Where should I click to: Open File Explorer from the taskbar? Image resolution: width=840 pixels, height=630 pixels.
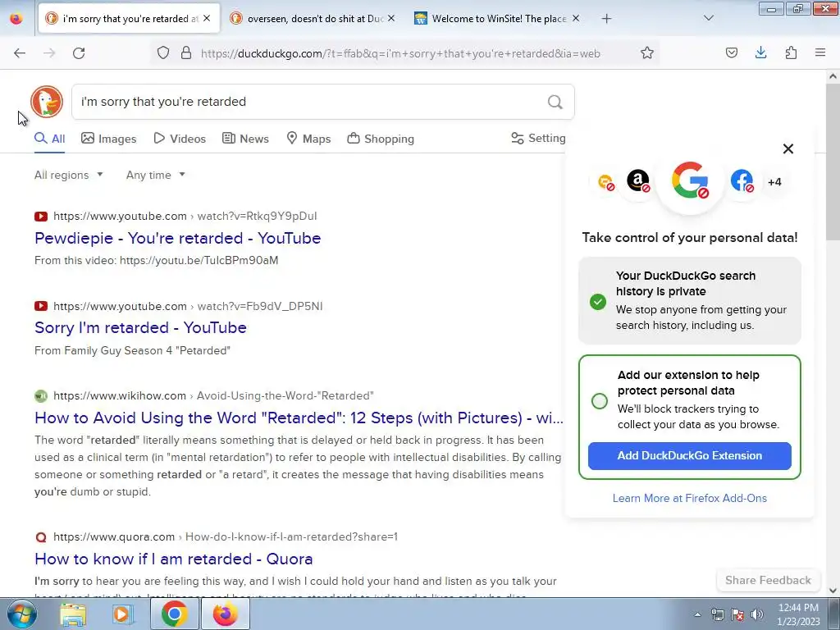(73, 614)
